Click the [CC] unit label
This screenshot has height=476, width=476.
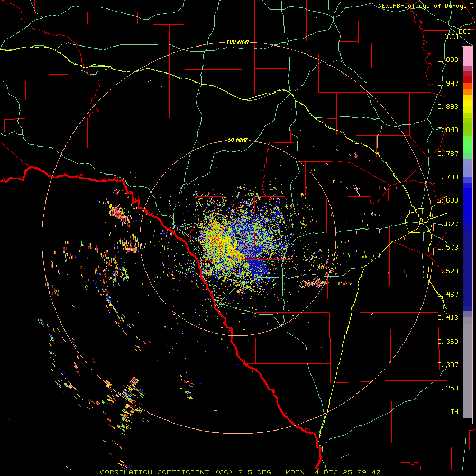click(452, 36)
